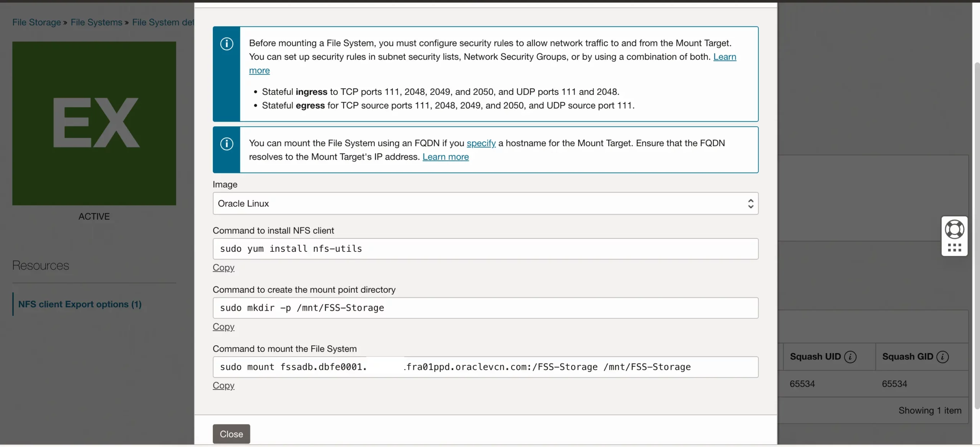Screen dimensions: 980x447
Task: Go to File Systems breadcrumb
Action: point(96,22)
